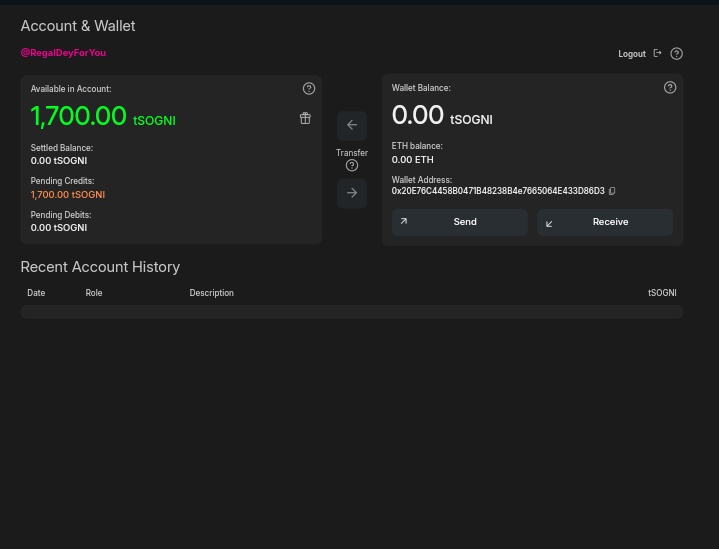Copy the wallet address
719x549 pixels.
click(612, 191)
